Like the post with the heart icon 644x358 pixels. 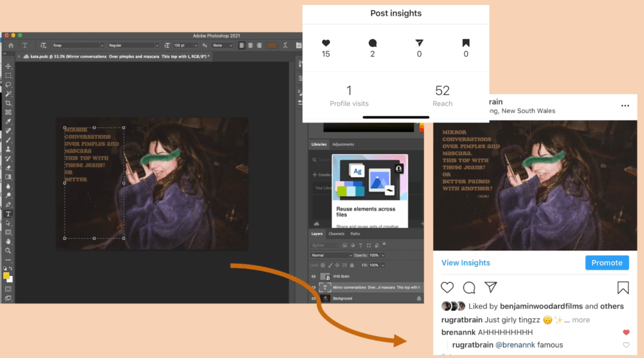click(447, 288)
